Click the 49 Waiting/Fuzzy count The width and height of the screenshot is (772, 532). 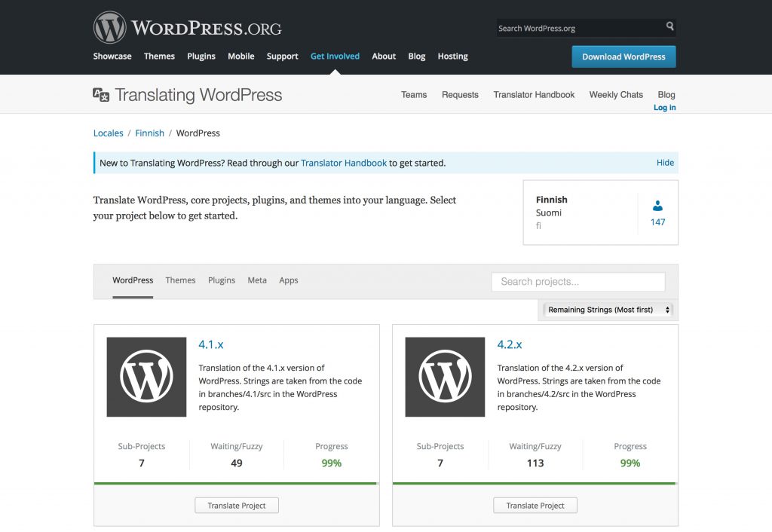(236, 463)
